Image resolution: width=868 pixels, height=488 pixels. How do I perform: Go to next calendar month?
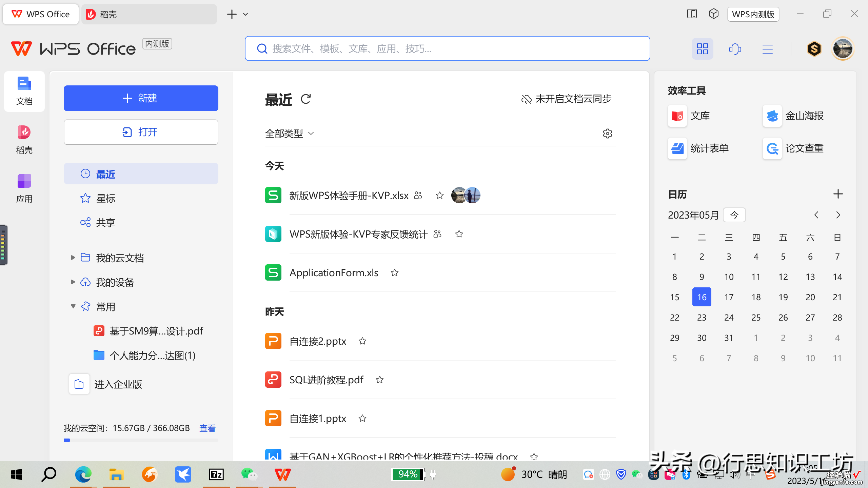pos(838,215)
